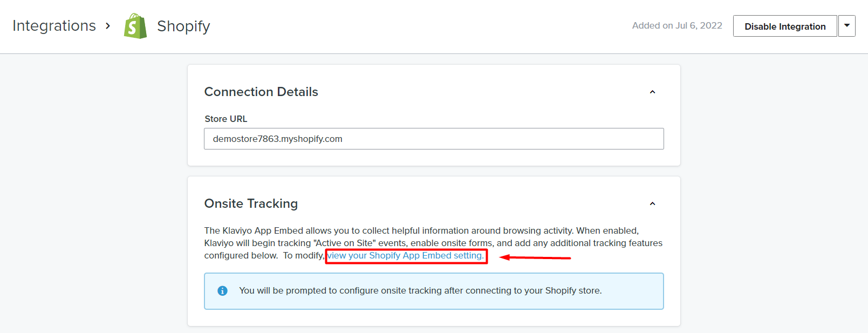Click the red arrow annotation
Viewport: 868px width, 333px height.
(x=535, y=257)
